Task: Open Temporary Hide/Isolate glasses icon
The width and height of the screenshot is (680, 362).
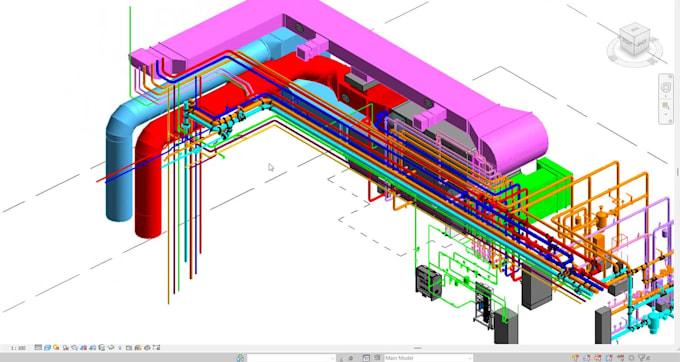Action: click(x=111, y=348)
